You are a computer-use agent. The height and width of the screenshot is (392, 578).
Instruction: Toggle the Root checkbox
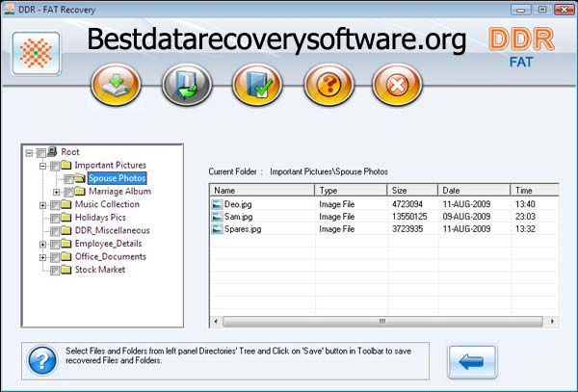(x=41, y=152)
